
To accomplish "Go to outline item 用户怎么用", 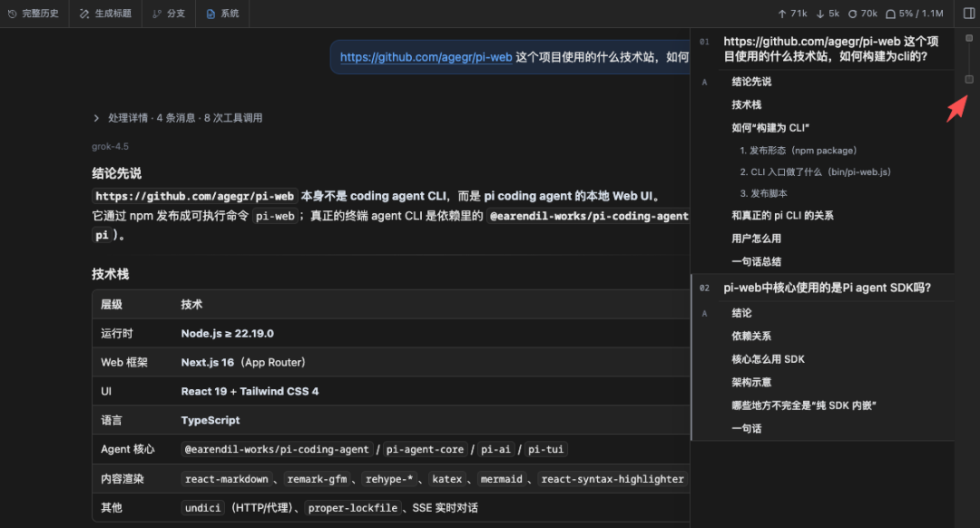I will click(756, 238).
